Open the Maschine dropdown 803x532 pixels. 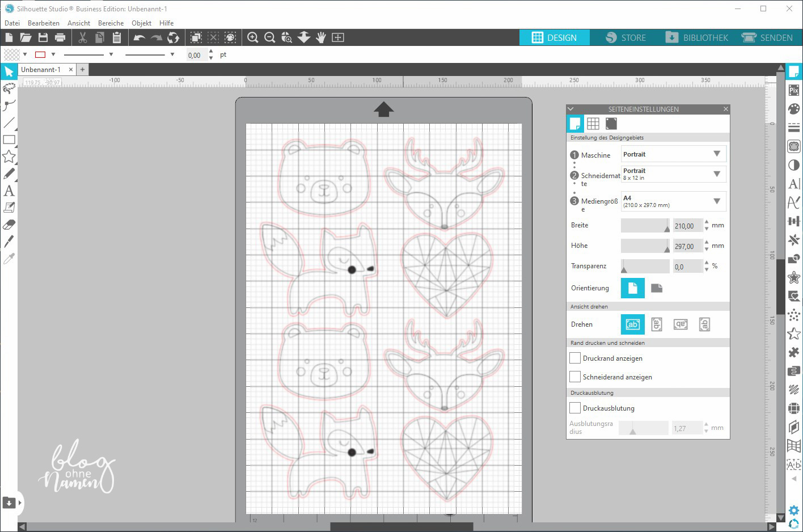tap(674, 154)
